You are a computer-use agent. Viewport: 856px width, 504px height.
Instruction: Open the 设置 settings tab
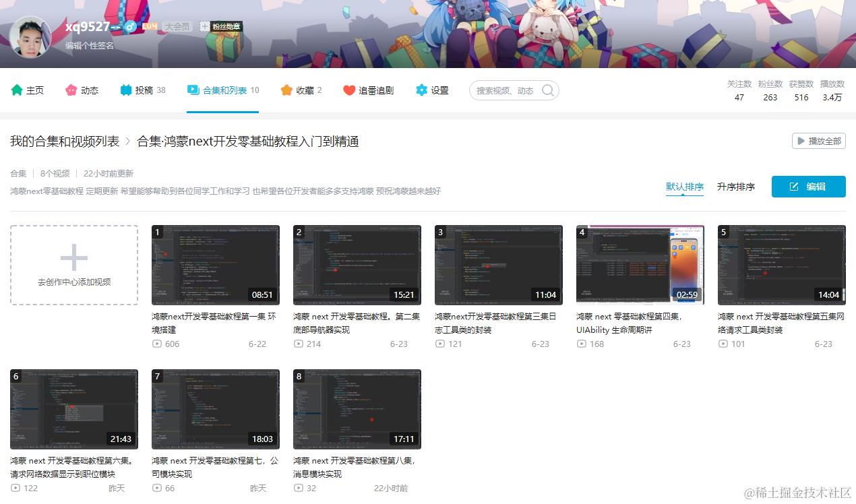point(432,90)
